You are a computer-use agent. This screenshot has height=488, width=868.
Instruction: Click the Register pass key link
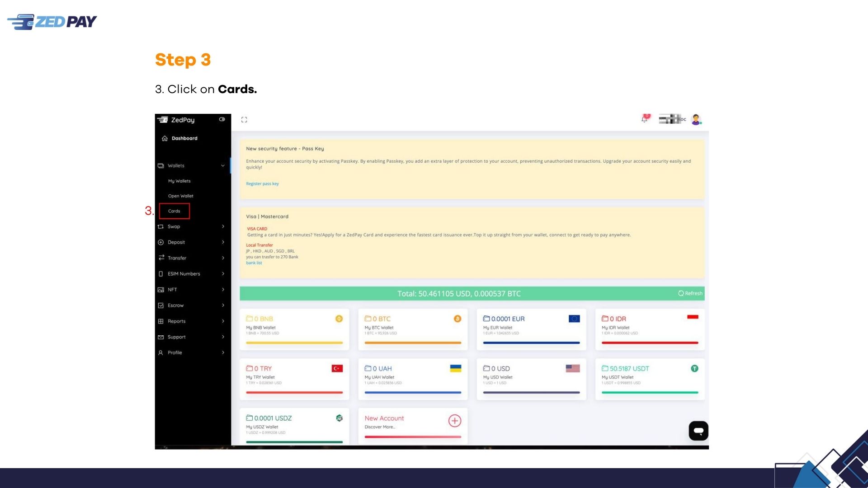point(262,184)
